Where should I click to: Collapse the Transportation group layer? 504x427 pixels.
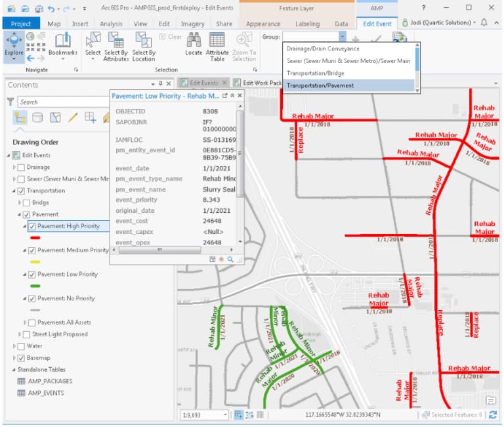[14, 191]
